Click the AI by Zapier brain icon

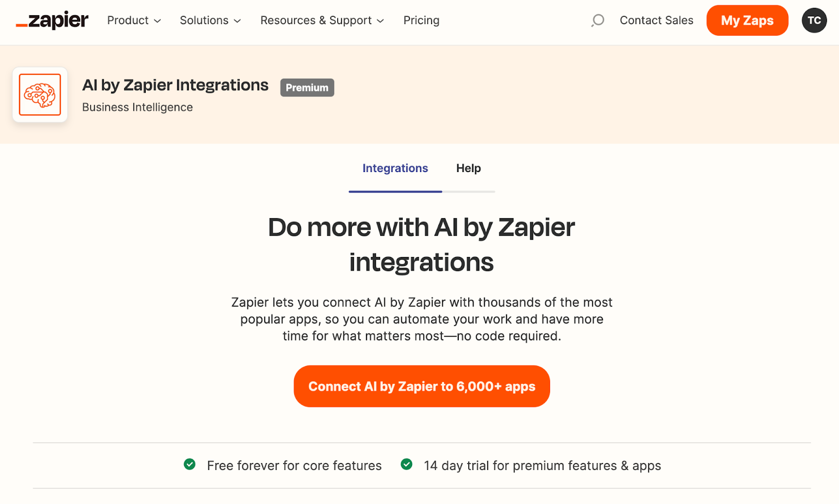pos(40,95)
